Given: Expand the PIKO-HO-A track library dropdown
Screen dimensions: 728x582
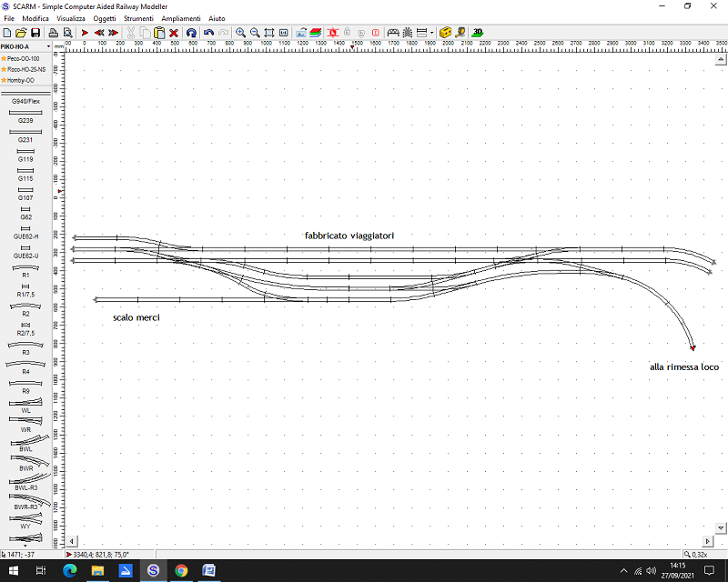Looking at the screenshot, I should [x=47, y=46].
